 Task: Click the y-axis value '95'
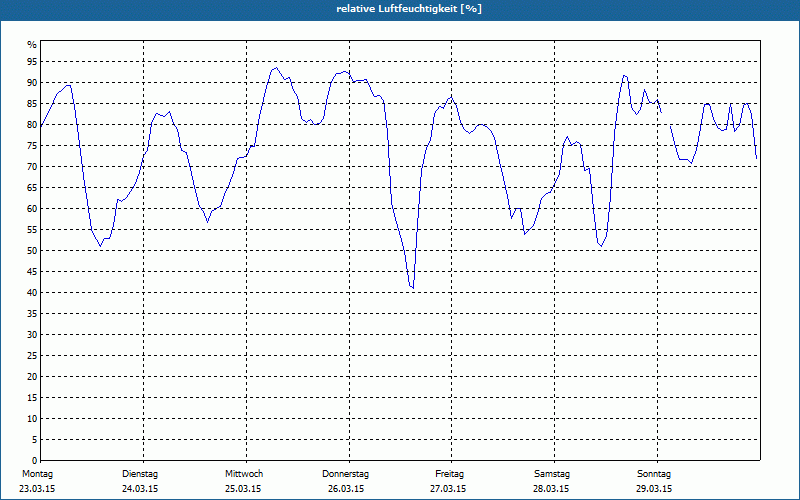coord(32,62)
